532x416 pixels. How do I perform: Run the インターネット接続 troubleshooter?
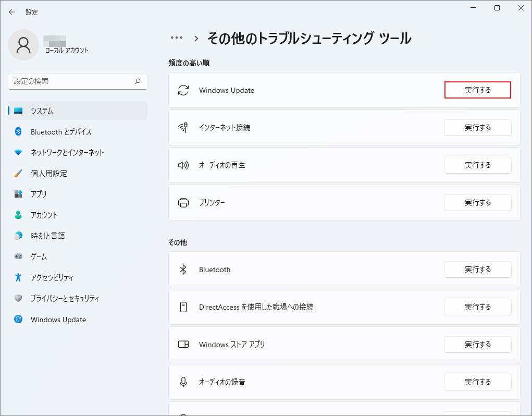click(477, 127)
